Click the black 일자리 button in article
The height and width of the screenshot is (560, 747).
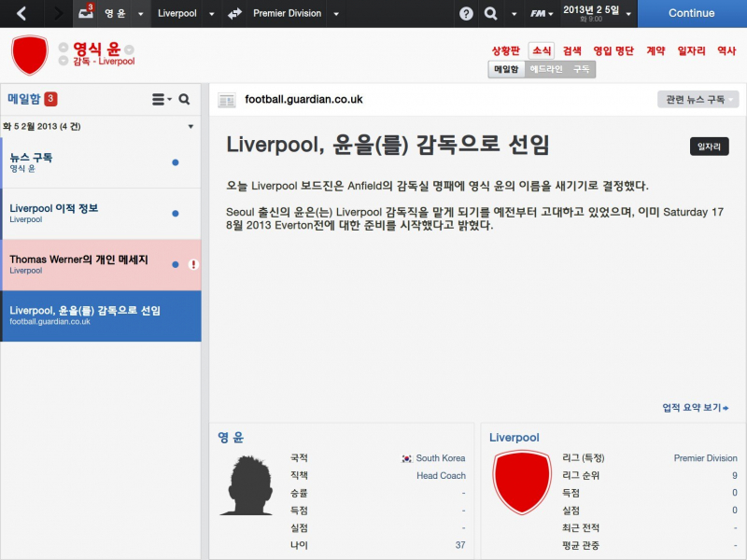pos(709,147)
